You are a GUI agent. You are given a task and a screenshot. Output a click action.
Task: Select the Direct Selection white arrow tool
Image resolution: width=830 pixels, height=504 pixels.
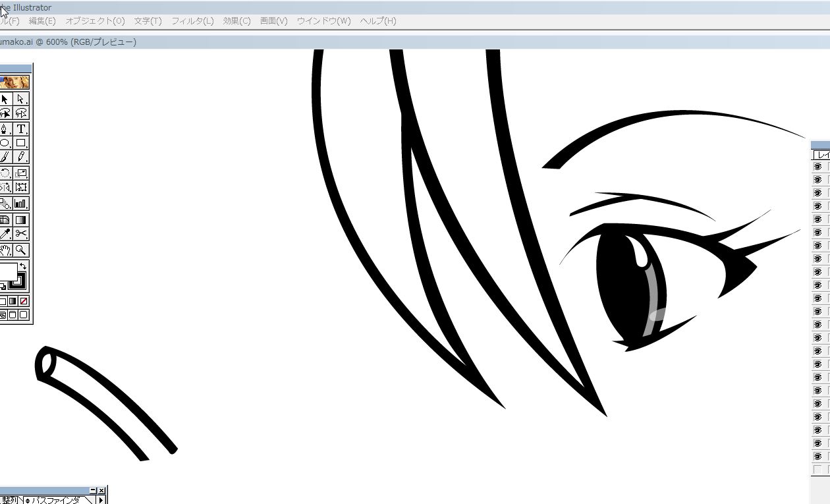[x=21, y=99]
